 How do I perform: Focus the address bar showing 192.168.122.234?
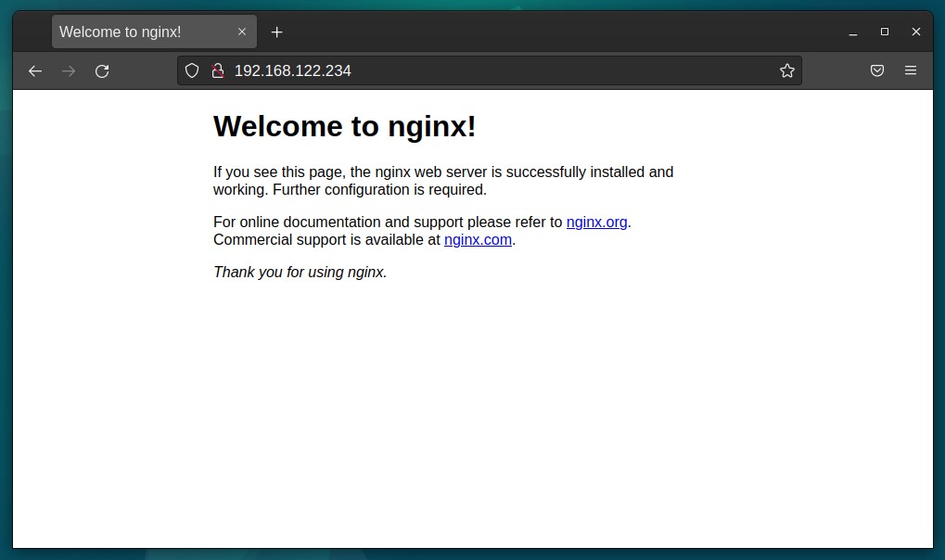point(489,70)
